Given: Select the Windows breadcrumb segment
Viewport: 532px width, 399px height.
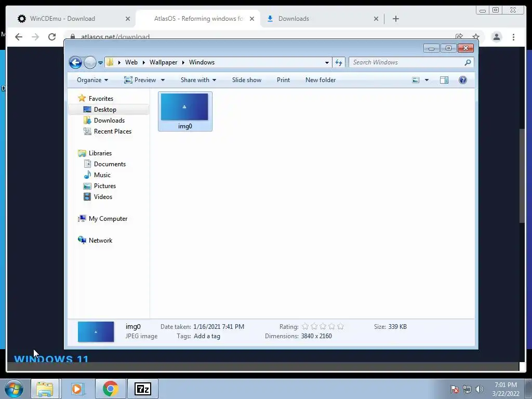Looking at the screenshot, I should click(202, 62).
